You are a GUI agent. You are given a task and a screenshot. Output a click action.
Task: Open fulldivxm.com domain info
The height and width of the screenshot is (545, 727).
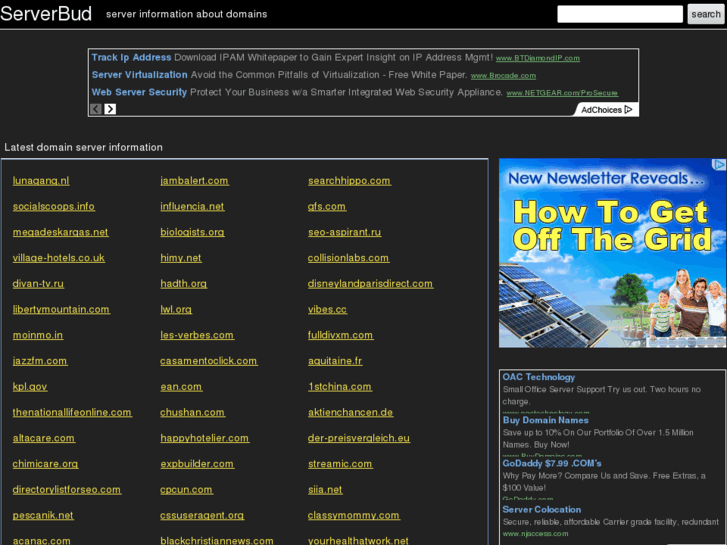coord(340,335)
